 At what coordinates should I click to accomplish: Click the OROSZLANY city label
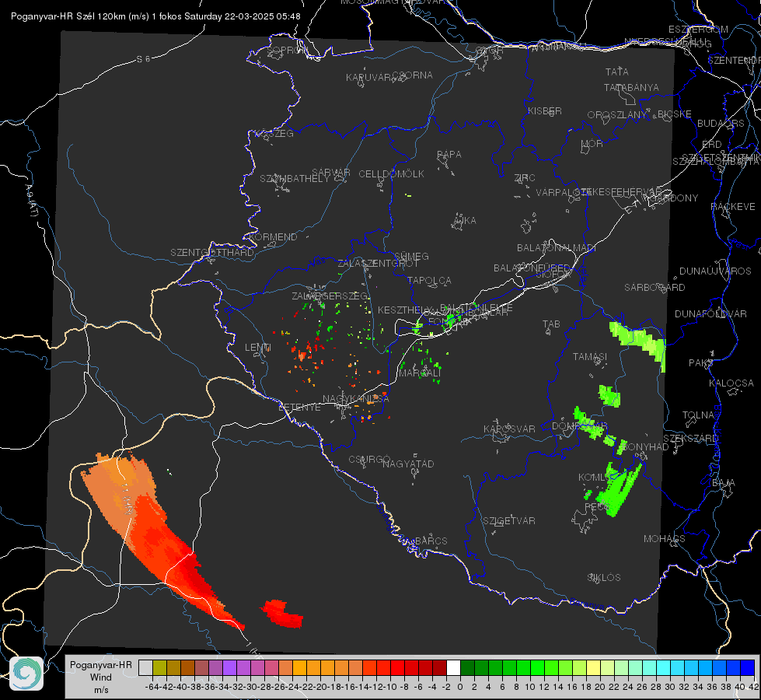tap(617, 115)
